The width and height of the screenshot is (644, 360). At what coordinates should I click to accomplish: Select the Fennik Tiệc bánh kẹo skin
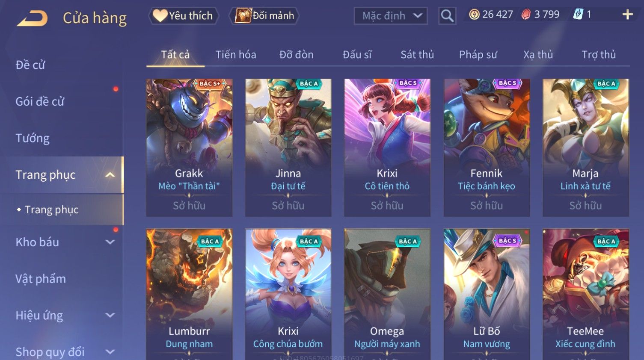[487, 148]
